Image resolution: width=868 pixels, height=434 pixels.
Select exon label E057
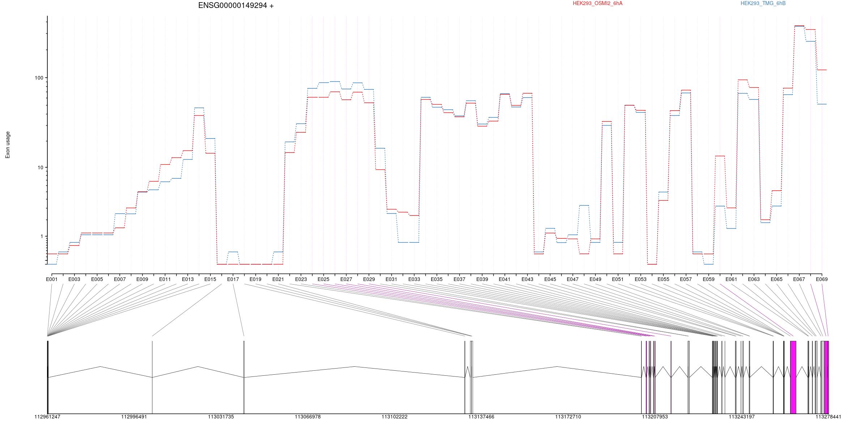coord(686,279)
